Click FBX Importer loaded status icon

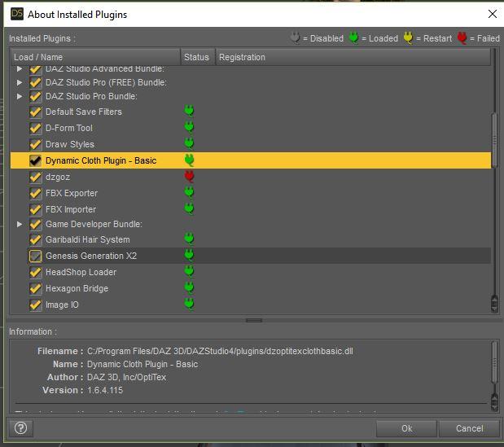click(189, 209)
